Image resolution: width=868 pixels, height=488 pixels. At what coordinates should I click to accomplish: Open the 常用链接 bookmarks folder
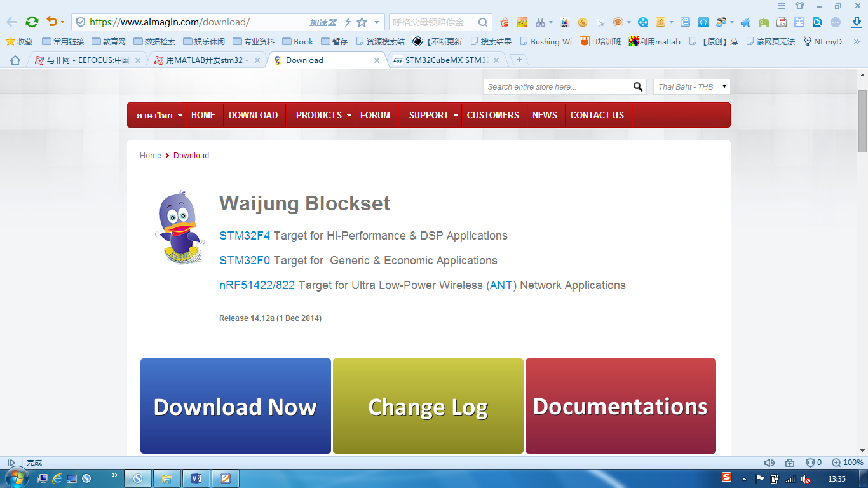pyautogui.click(x=63, y=41)
